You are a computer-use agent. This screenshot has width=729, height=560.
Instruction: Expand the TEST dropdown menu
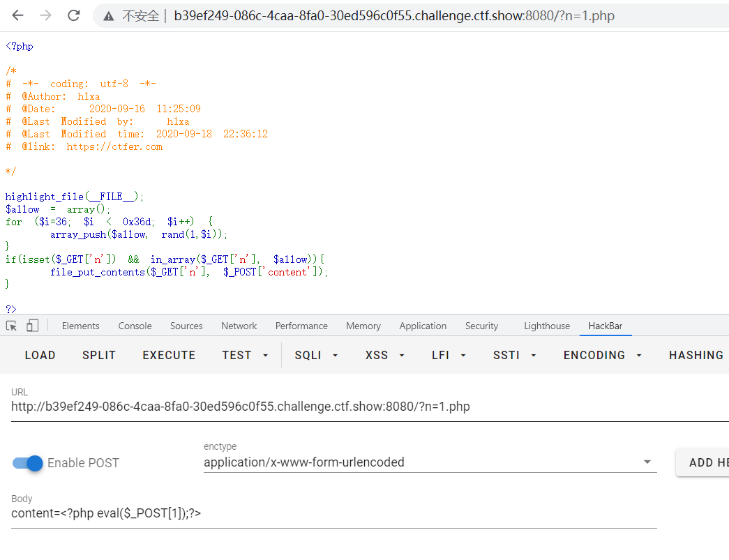[245, 355]
